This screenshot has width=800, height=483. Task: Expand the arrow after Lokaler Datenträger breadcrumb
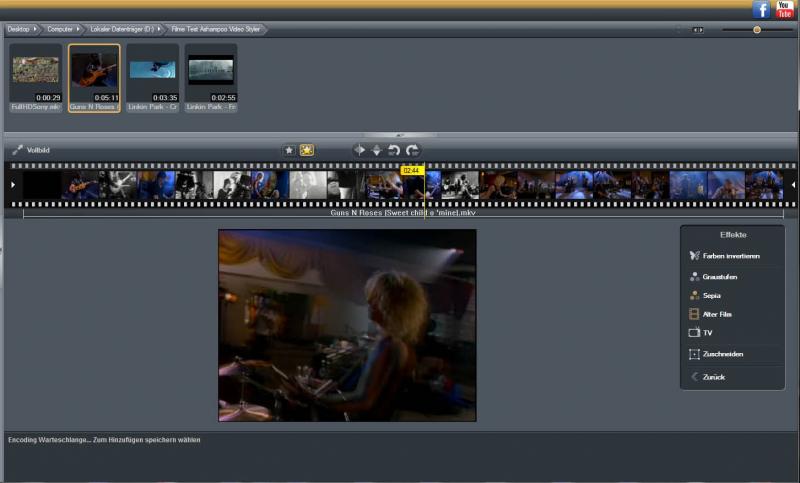pyautogui.click(x=159, y=29)
